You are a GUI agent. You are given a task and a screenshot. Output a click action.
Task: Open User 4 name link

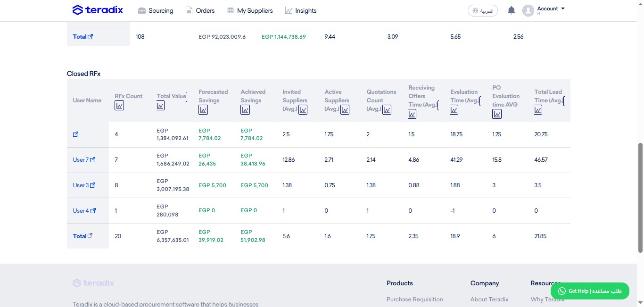click(x=81, y=211)
